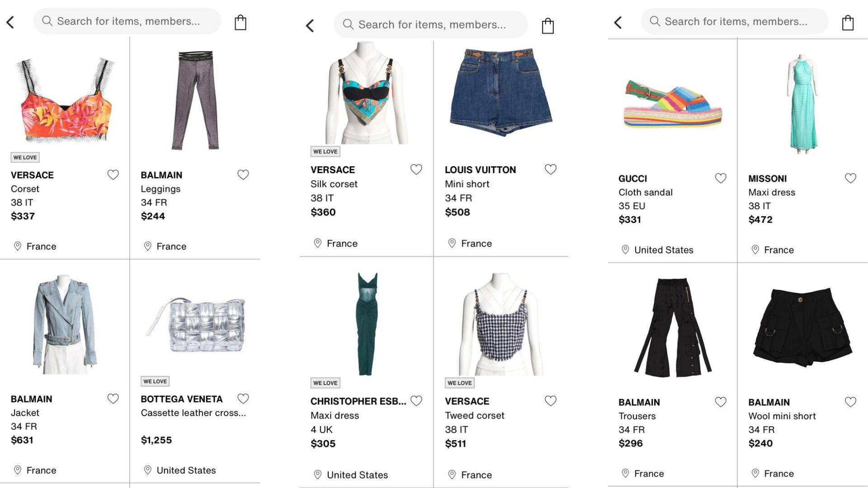The height and width of the screenshot is (488, 868).
Task: Open shopping bag in left screen
Action: pyautogui.click(x=241, y=23)
